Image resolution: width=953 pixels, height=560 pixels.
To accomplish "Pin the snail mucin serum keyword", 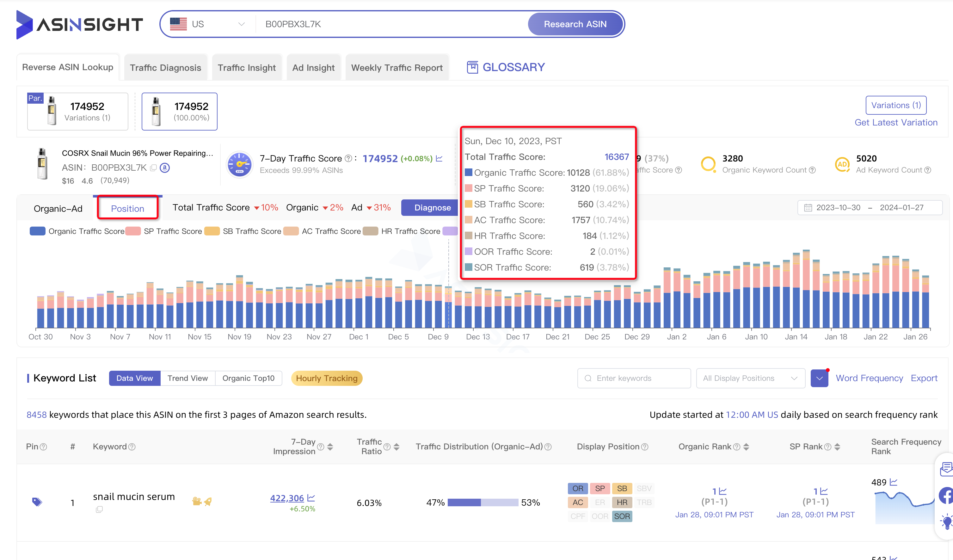I will point(37,502).
